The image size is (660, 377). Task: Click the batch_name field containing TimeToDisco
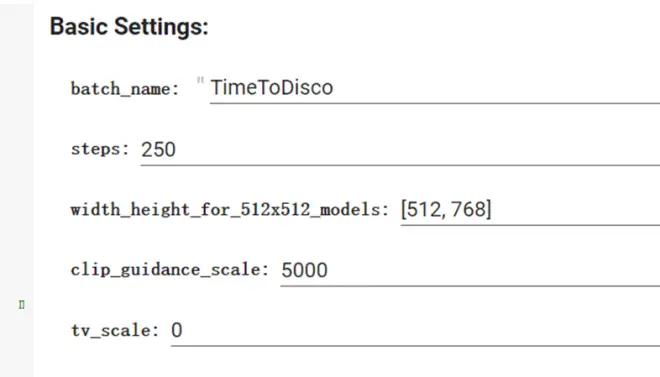tap(435, 88)
